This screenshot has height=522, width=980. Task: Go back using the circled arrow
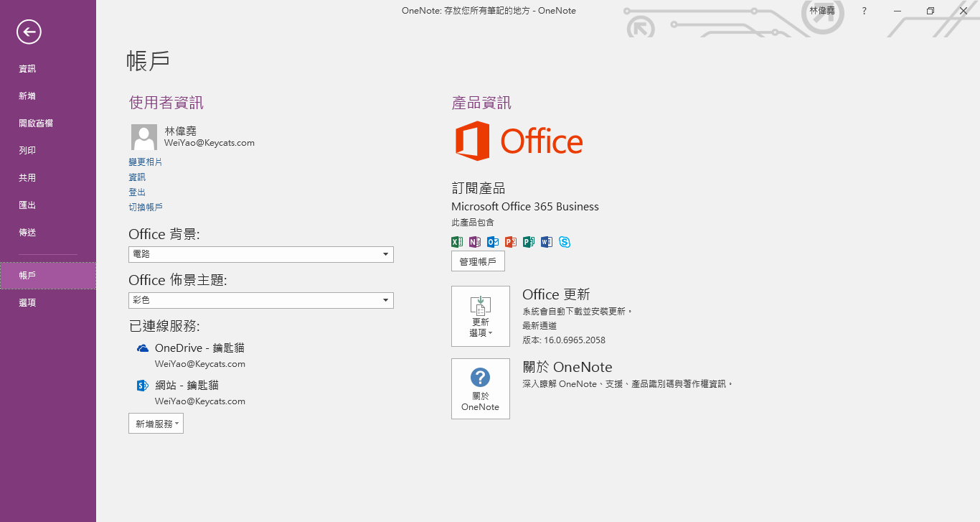click(29, 31)
